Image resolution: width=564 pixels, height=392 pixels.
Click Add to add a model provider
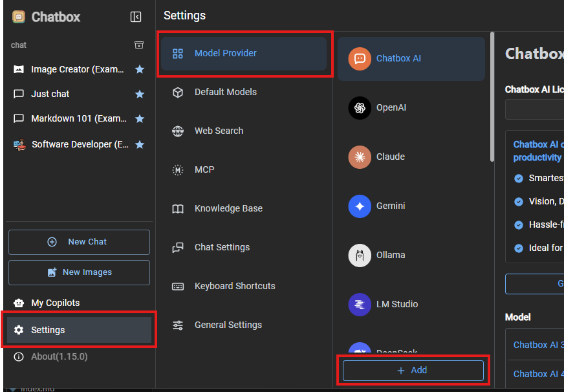click(413, 371)
